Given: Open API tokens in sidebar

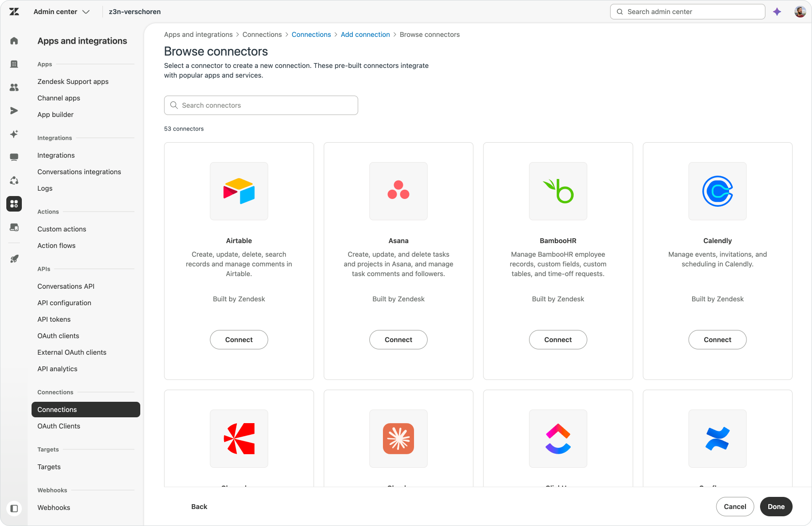Looking at the screenshot, I should 54,319.
